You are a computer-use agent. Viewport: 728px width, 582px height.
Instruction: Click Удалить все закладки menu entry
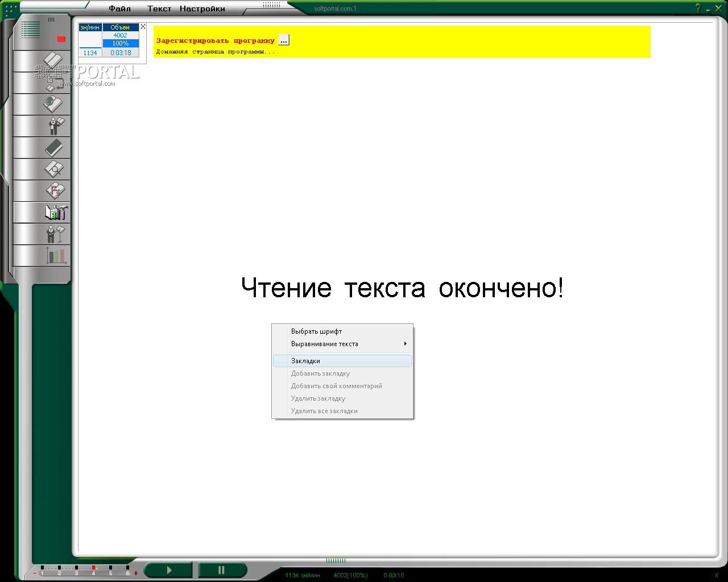click(342, 411)
